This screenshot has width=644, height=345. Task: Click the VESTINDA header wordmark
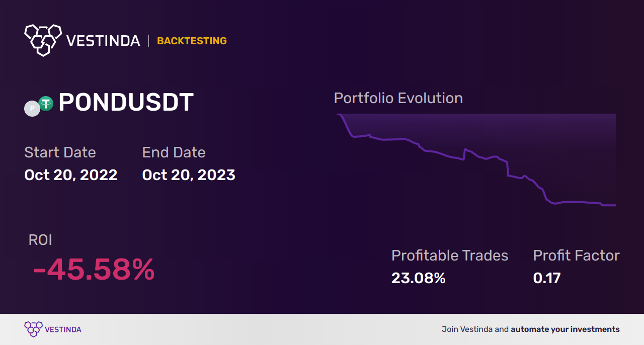click(x=103, y=41)
